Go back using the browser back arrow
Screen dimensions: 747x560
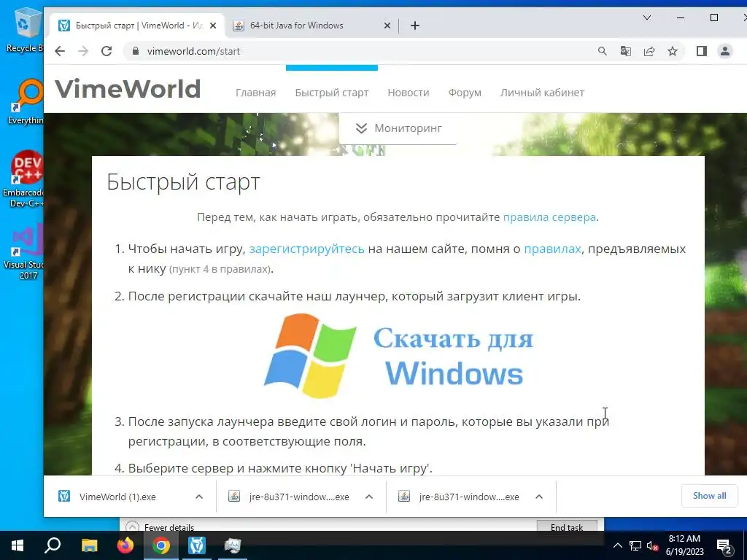pos(60,51)
